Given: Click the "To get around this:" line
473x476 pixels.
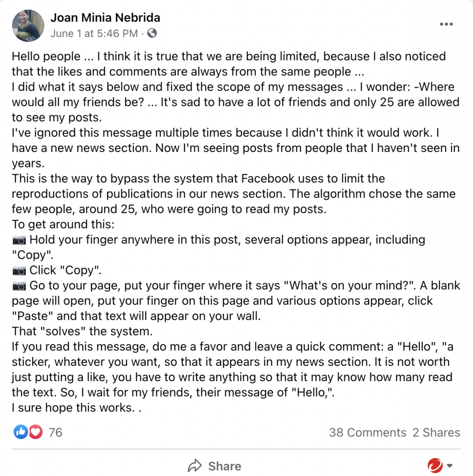Looking at the screenshot, I should [63, 225].
